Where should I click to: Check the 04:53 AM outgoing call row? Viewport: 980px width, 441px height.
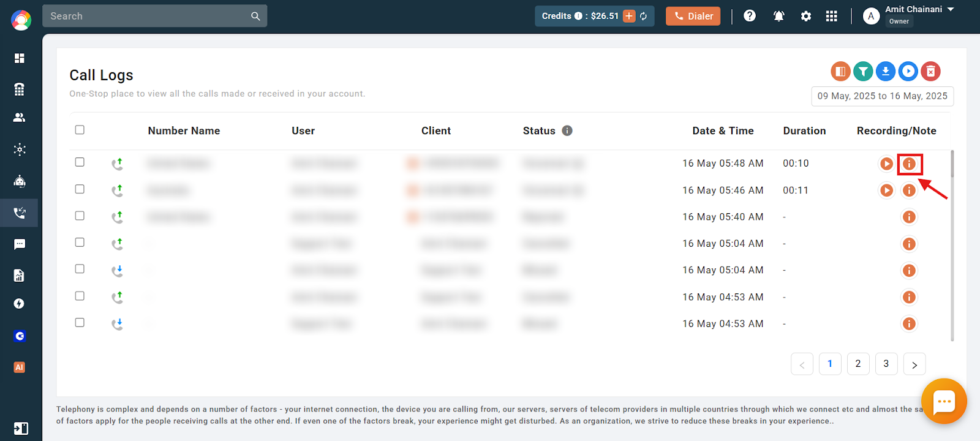point(80,296)
